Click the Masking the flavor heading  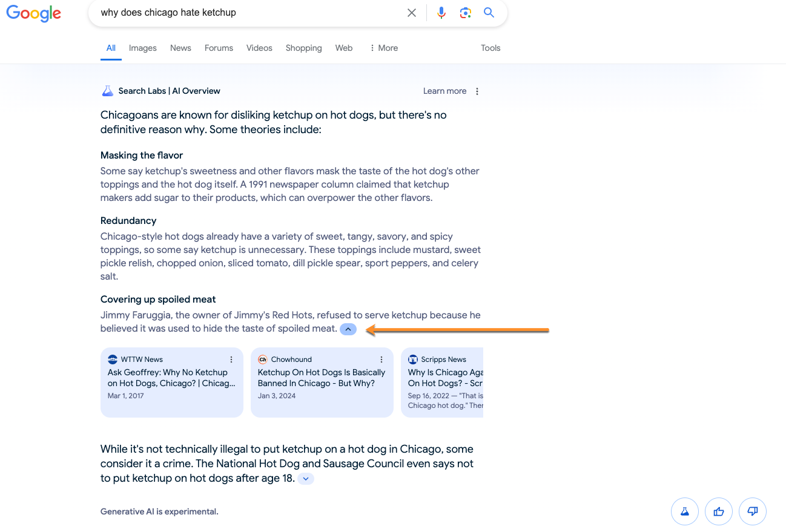[x=142, y=155]
